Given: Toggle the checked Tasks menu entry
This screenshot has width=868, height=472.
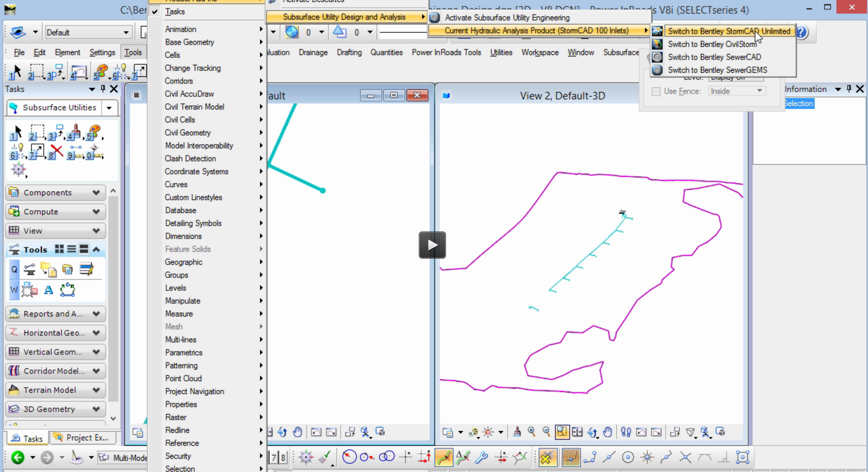Looking at the screenshot, I should click(175, 11).
